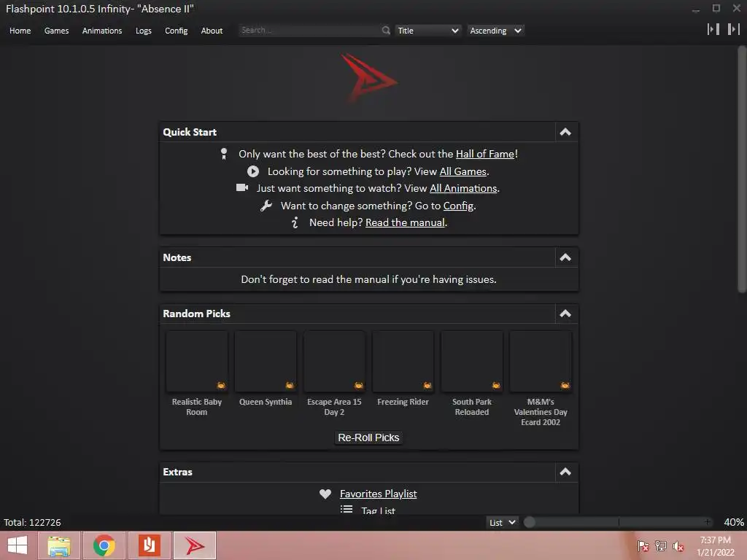Click the muted volume tray icon
747x560 pixels.
point(678,546)
